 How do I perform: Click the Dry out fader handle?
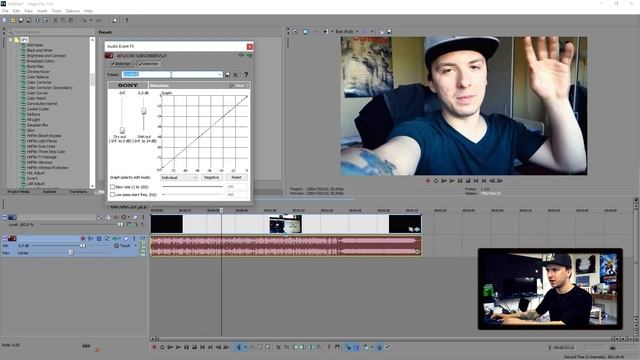click(x=122, y=131)
